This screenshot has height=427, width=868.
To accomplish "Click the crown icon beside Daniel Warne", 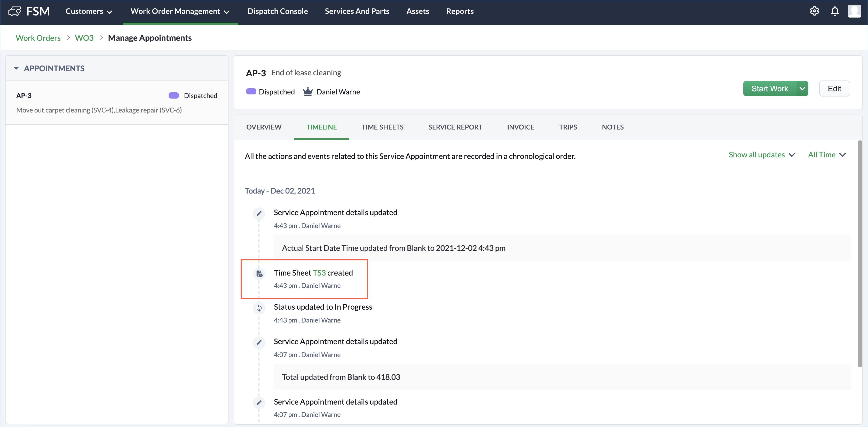I will click(308, 92).
